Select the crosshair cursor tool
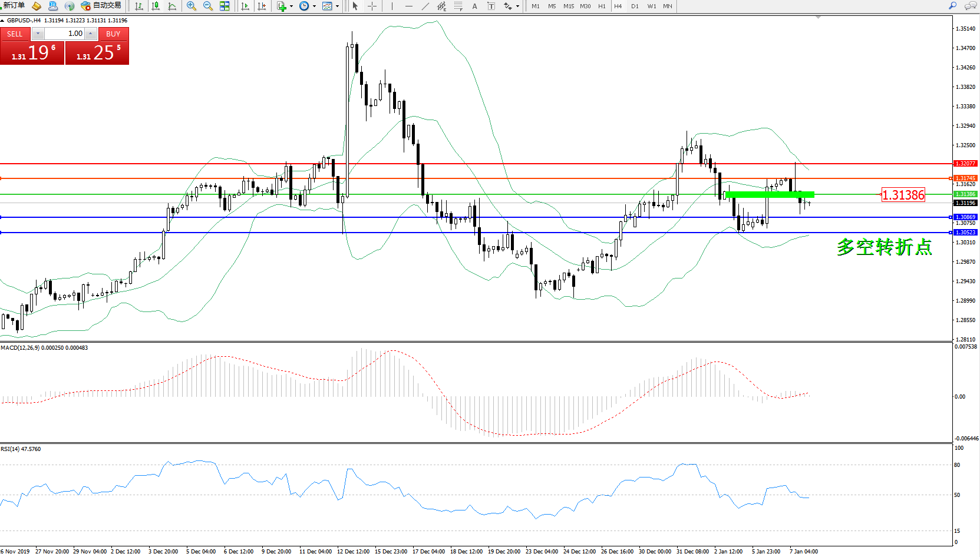Screen dimensions: 980x557 point(372,6)
